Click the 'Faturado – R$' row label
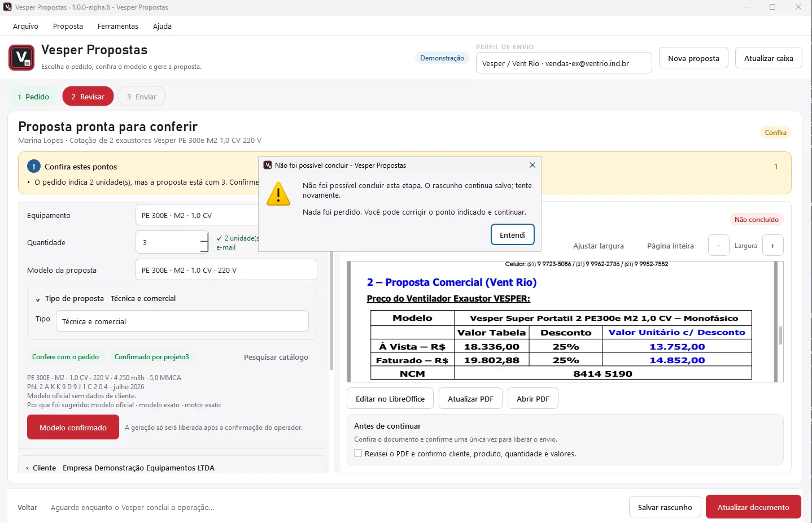The height and width of the screenshot is (523, 812). pos(412,360)
